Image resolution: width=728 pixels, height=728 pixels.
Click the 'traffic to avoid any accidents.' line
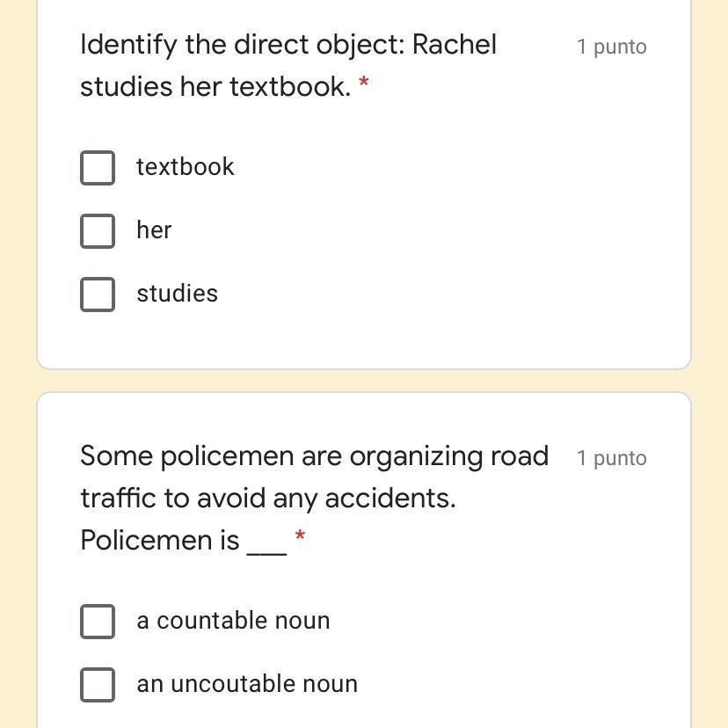[268, 499]
